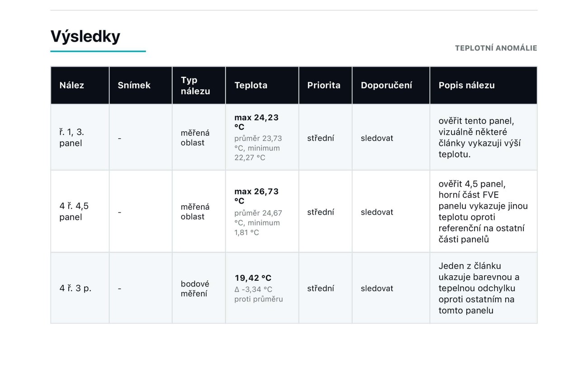This screenshot has width=588, height=367.
Task: Select the Typ nálezu column header
Action: (195, 85)
